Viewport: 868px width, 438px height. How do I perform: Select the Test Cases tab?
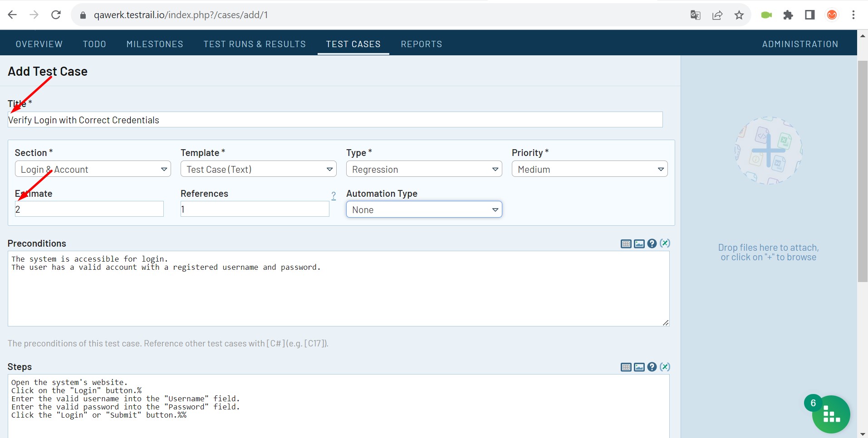click(x=353, y=44)
